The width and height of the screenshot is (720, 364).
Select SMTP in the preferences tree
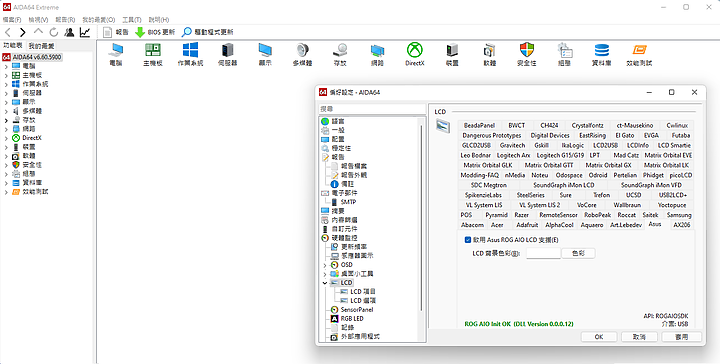coord(348,202)
